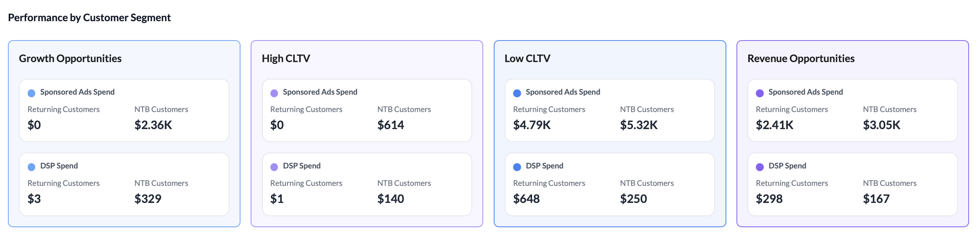The width and height of the screenshot is (980, 237).
Task: Click the $3.05K NTB Customers value
Action: pyautogui.click(x=882, y=125)
